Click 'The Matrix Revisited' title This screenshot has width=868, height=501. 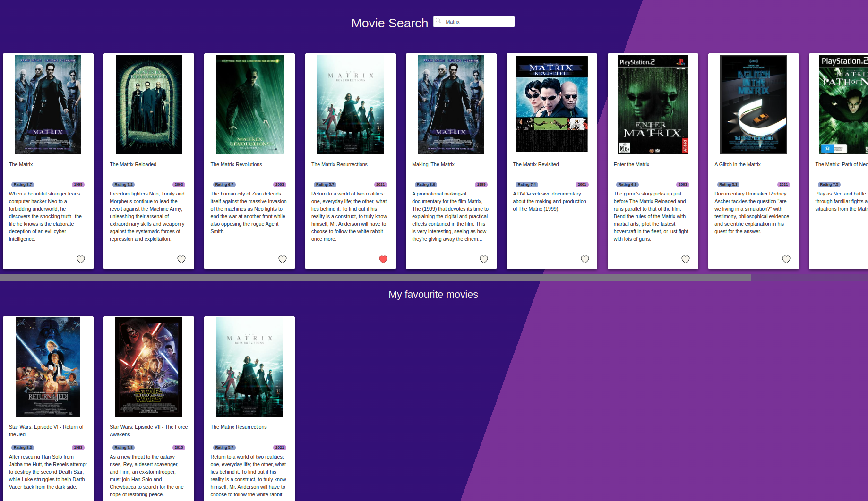coord(536,164)
